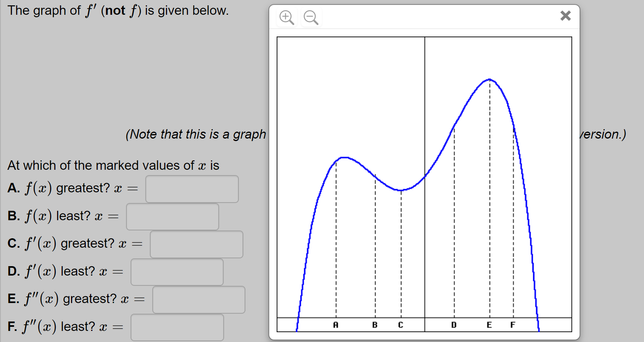Click the marker labeled F on the graph
The width and height of the screenshot is (644, 342).
[x=513, y=325]
